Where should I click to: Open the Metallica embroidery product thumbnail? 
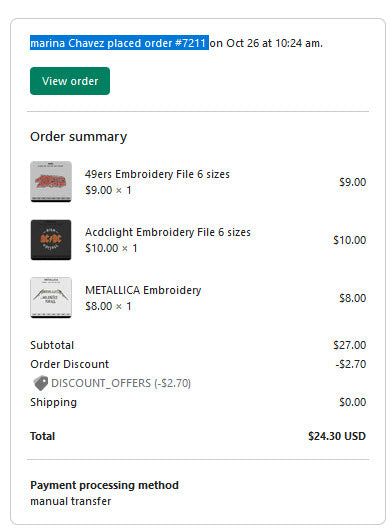pos(51,298)
